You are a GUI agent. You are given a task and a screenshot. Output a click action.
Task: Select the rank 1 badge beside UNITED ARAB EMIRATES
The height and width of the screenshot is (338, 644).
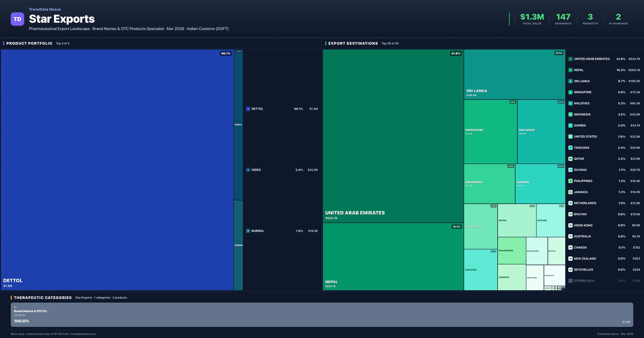(570, 59)
